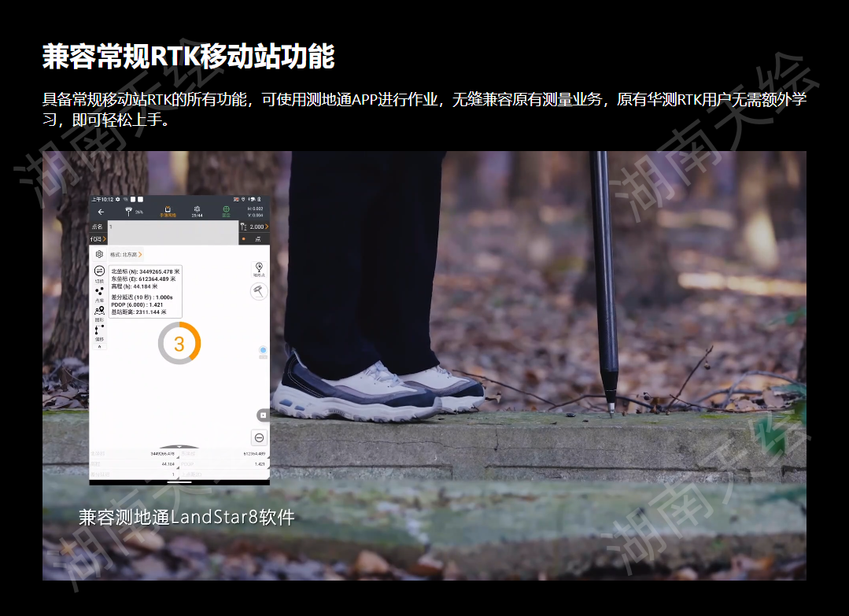Open the satellite count 23/44 icon
Image resolution: width=849 pixels, height=616 pixels.
click(197, 211)
